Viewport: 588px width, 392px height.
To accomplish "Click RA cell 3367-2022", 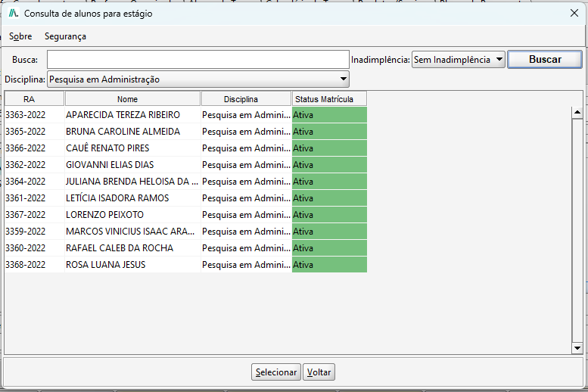I will [35, 215].
